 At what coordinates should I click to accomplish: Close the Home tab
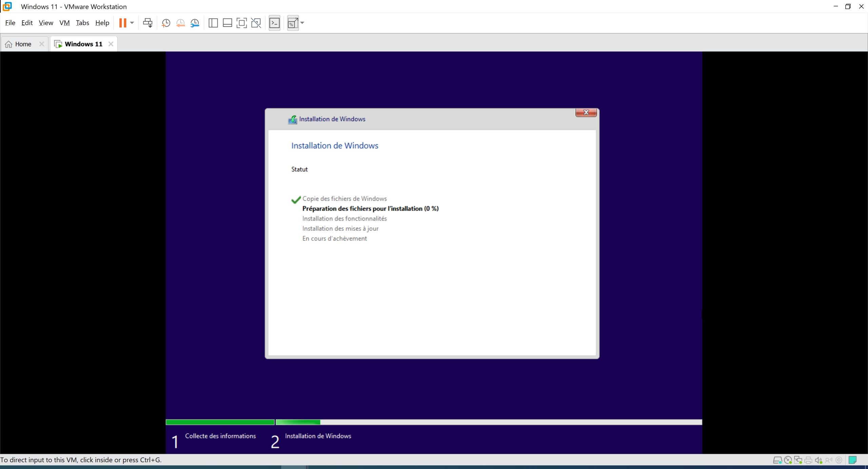coord(42,44)
